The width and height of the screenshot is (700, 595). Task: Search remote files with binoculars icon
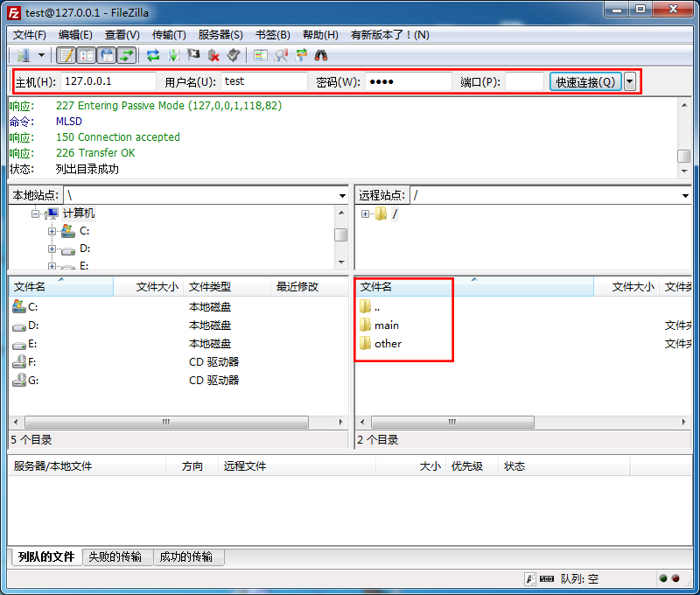tap(321, 55)
